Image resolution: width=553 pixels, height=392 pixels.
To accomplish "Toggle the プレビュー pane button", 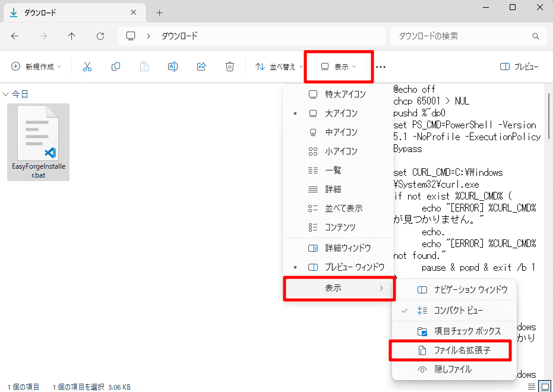I will pyautogui.click(x=519, y=67).
